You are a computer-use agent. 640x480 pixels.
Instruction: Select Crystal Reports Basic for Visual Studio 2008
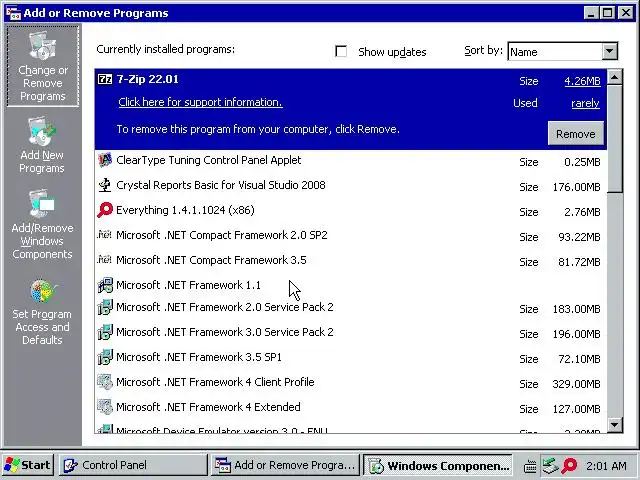(351, 186)
